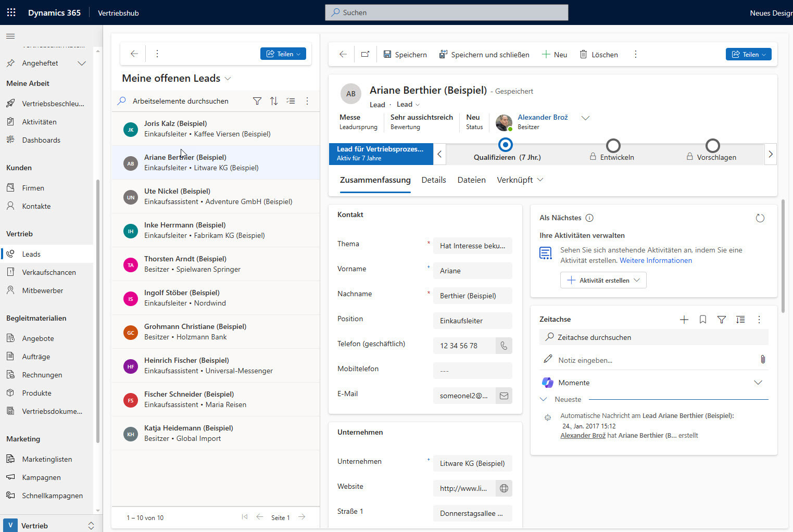Open Verkaufschancen in the site map
Image resolution: width=793 pixels, height=532 pixels.
point(47,272)
